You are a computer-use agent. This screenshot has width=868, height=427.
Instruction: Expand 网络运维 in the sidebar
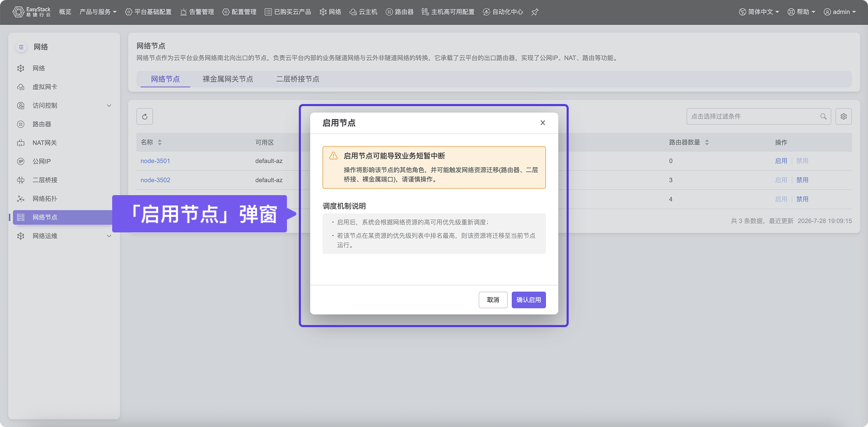click(64, 236)
